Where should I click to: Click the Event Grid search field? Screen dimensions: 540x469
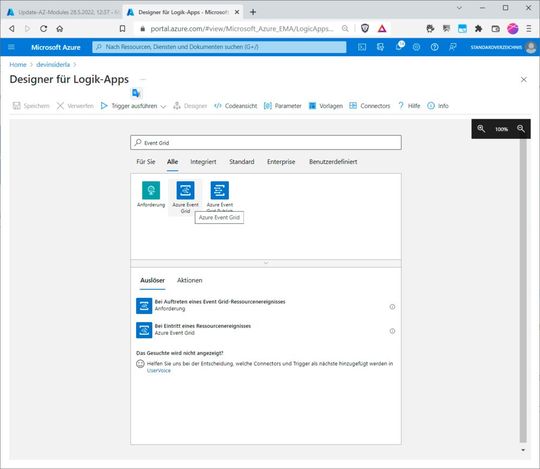point(266,143)
